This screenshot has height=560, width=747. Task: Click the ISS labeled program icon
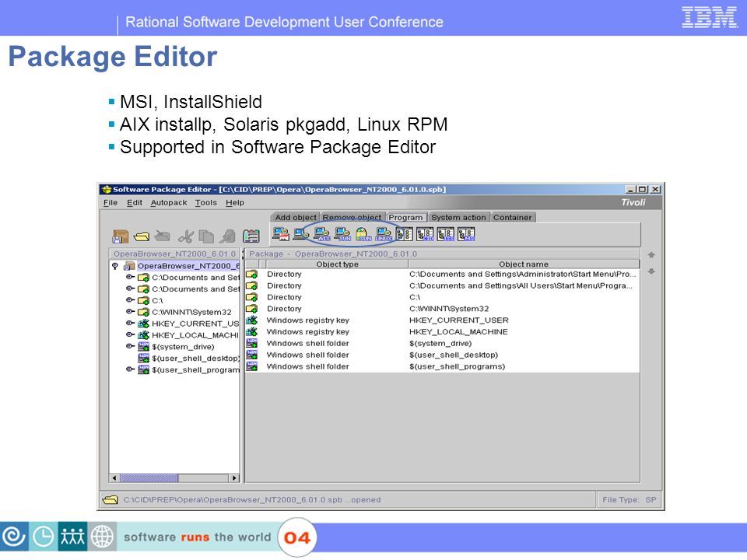pos(446,234)
